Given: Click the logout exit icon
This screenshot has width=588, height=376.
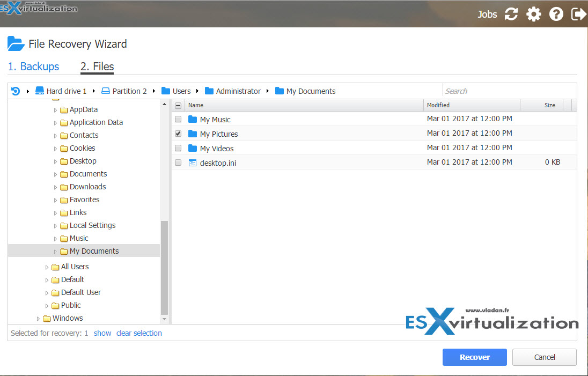Looking at the screenshot, I should point(579,14).
